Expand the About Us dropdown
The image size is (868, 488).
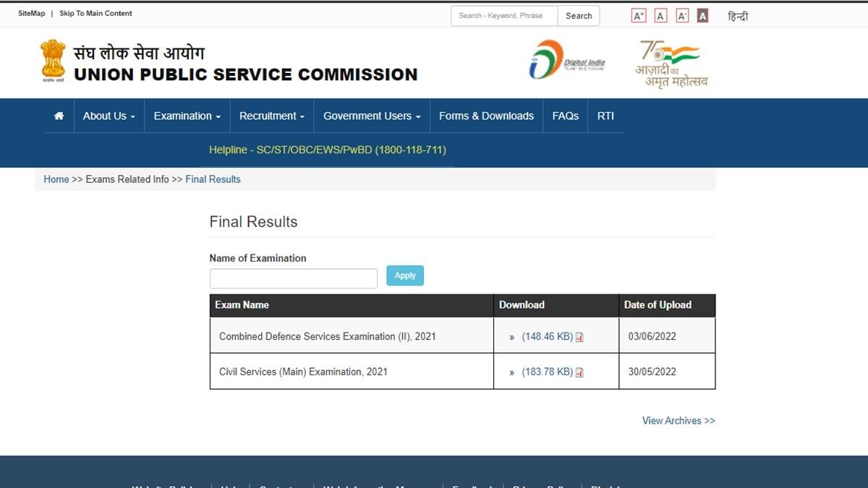coord(108,116)
